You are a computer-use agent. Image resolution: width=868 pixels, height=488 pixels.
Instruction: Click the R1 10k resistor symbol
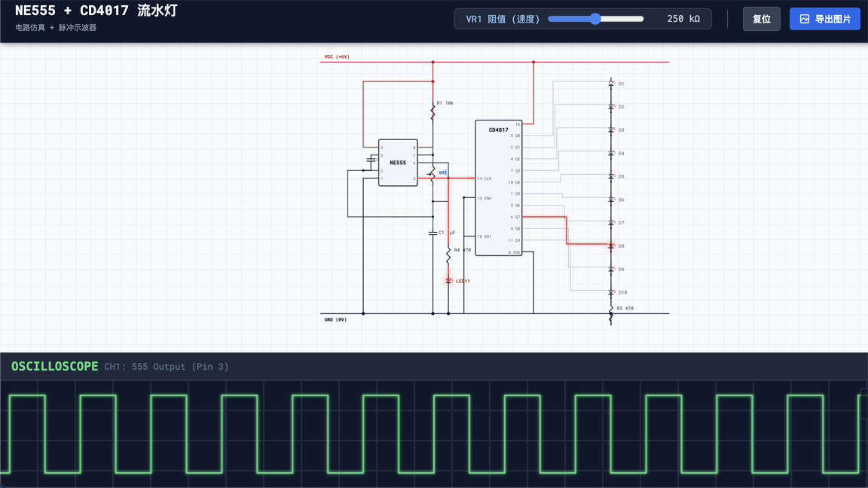433,112
